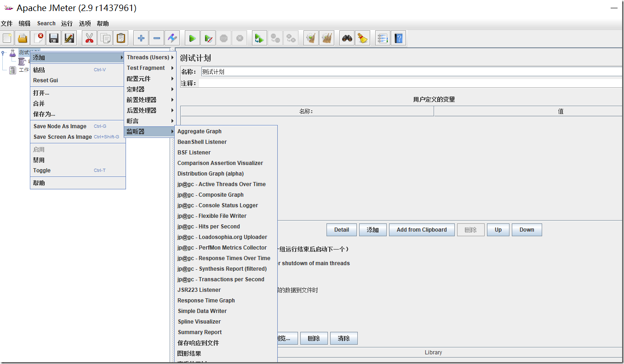This screenshot has height=364, width=624.
Task: Choose Response Time Graph listener
Action: tap(226, 301)
